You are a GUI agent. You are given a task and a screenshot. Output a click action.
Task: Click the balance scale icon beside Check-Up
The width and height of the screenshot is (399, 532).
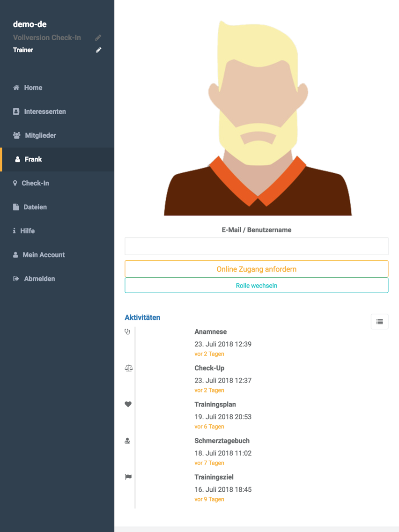coord(129,368)
